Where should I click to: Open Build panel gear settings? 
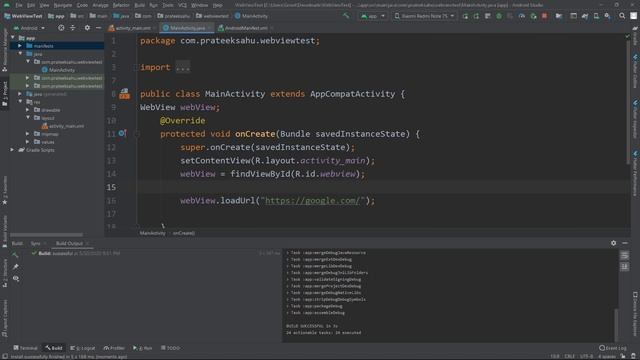click(613, 243)
